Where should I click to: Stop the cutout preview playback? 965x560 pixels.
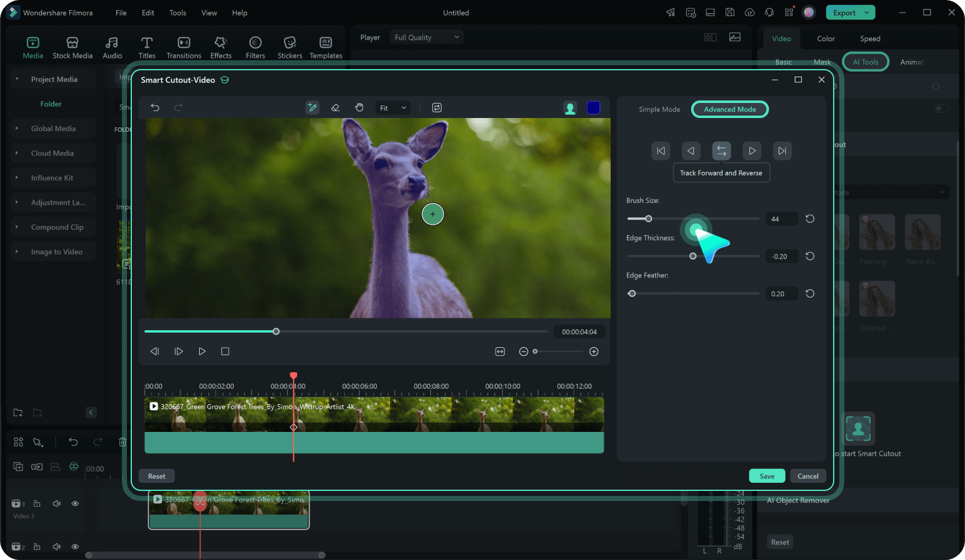[225, 352]
